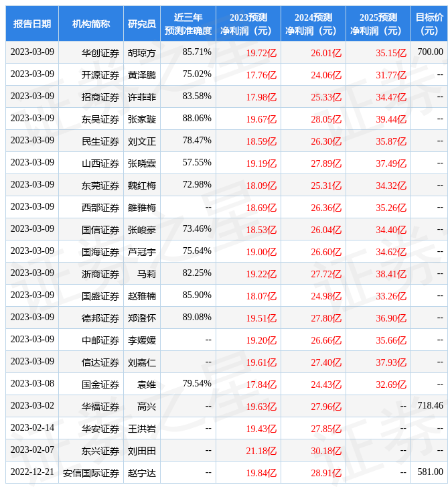Click the 2024预测净利润 column header
448x489 pixels.
tap(313, 23)
